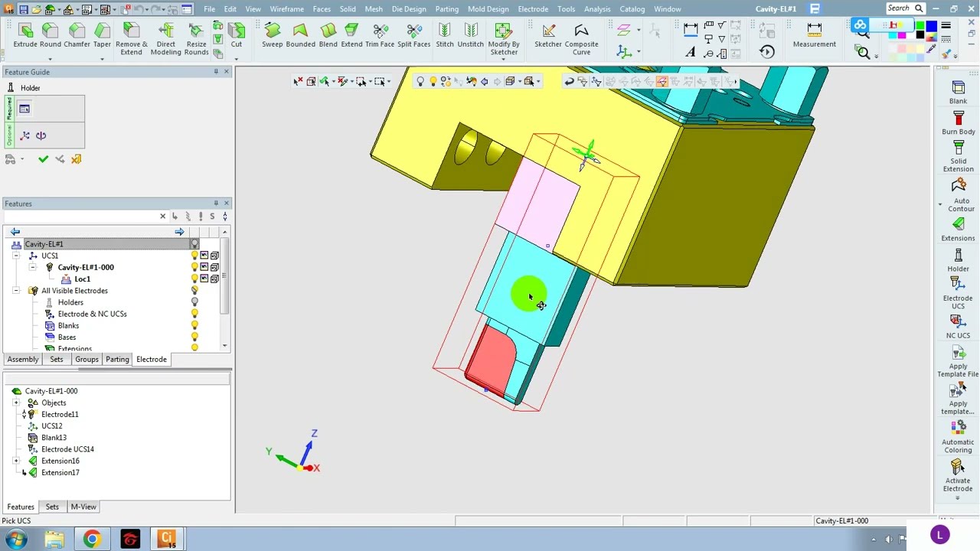This screenshot has height=551, width=980.
Task: Launch the Sketcher tool
Action: click(548, 35)
